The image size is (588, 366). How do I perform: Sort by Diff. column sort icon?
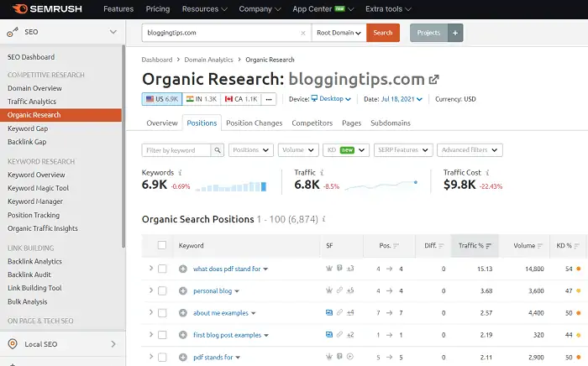pos(441,246)
